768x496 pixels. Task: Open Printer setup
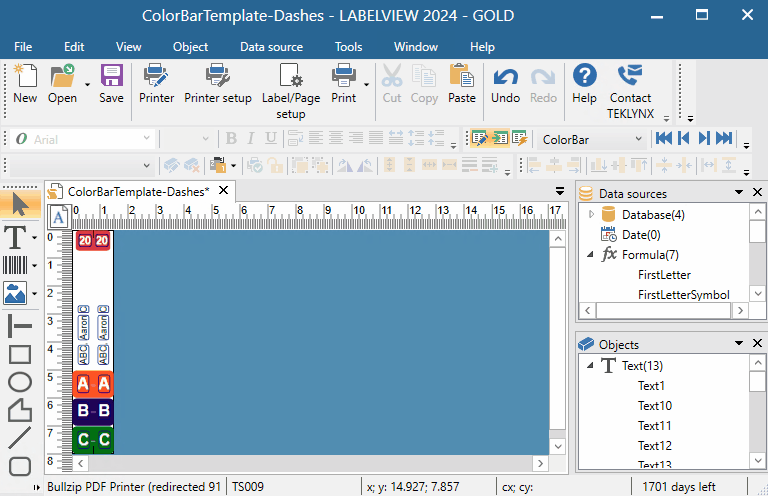[x=218, y=84]
